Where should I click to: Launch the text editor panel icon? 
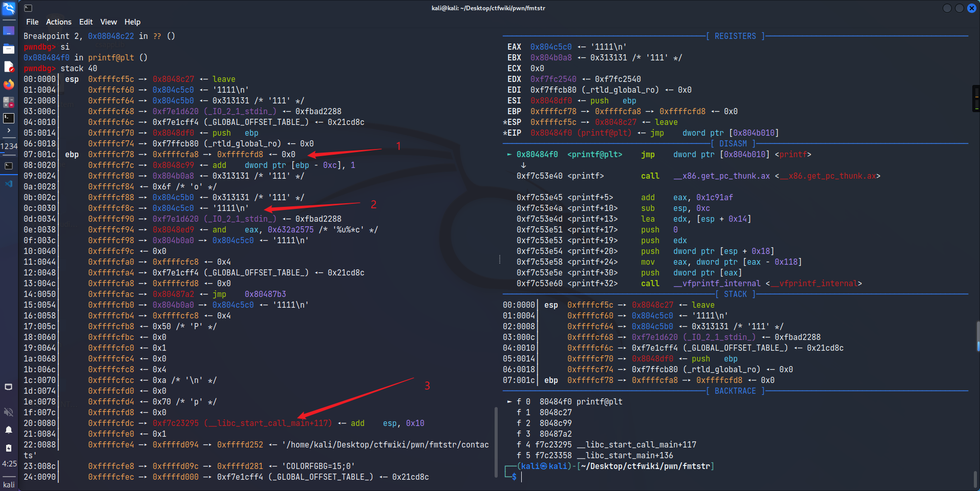point(9,67)
